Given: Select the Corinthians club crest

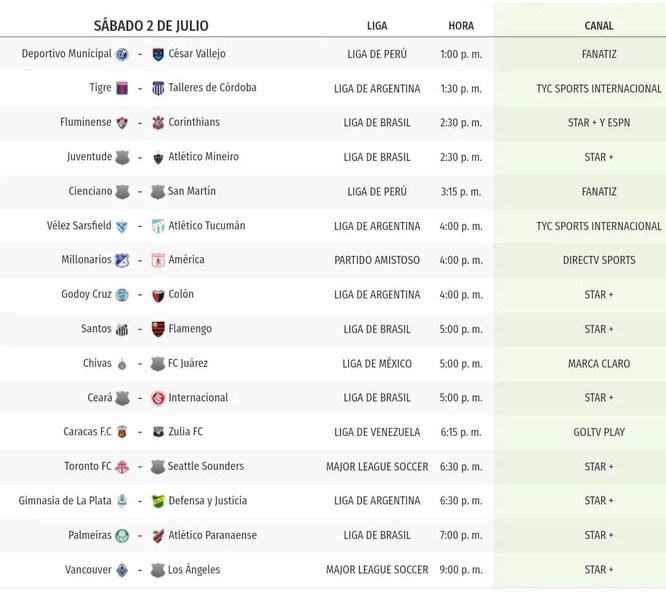Looking at the screenshot, I should (158, 123).
